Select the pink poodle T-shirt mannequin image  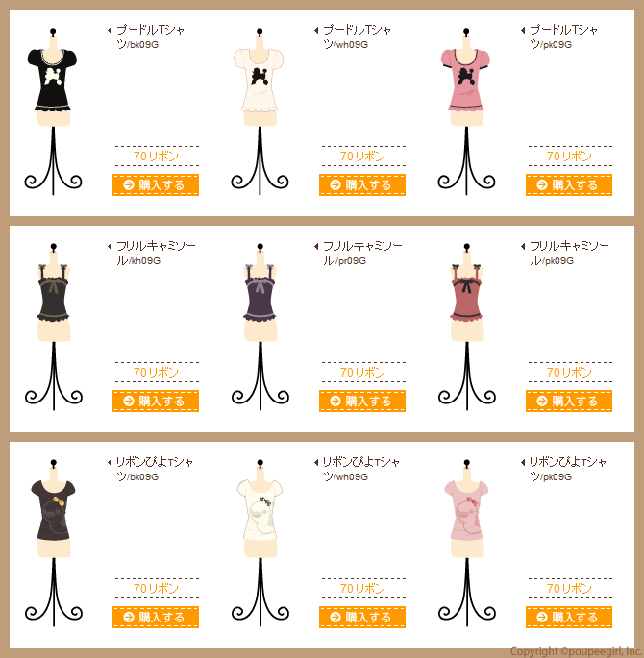[x=466, y=111]
